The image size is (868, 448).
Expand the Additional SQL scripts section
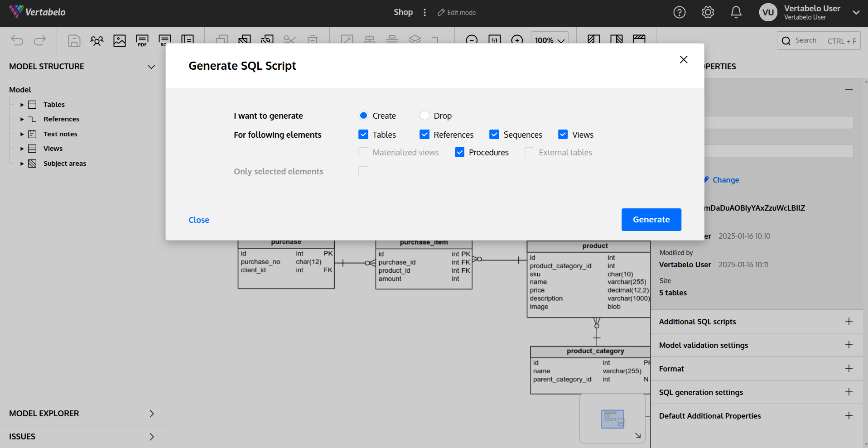point(849,322)
